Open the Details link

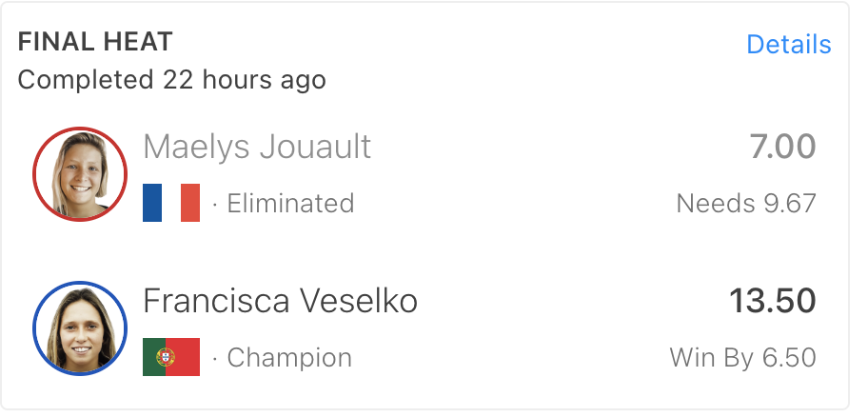pyautogui.click(x=789, y=45)
